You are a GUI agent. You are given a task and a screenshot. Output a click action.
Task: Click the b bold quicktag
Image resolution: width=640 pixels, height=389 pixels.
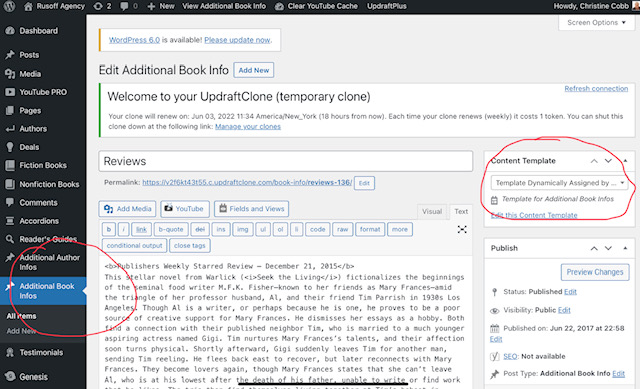pos(109,229)
